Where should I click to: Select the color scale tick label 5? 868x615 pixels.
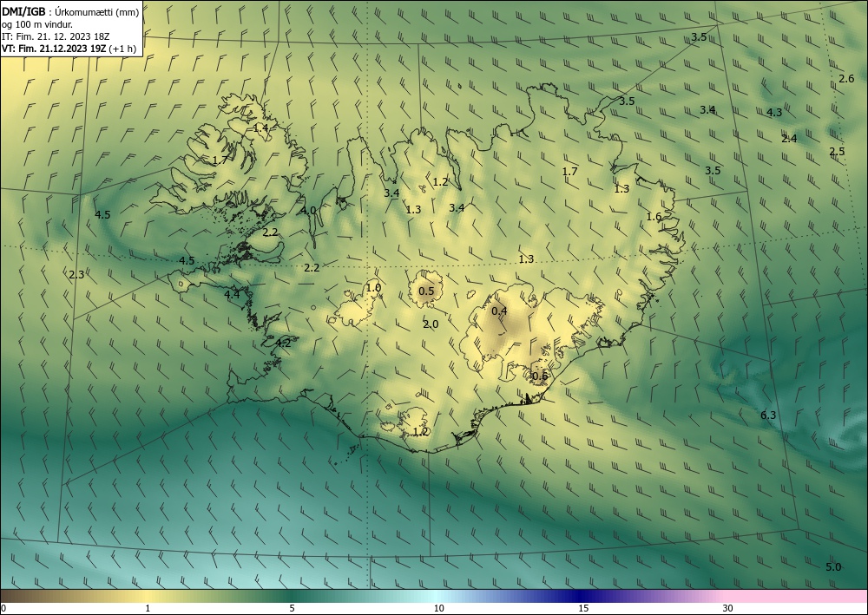click(292, 608)
